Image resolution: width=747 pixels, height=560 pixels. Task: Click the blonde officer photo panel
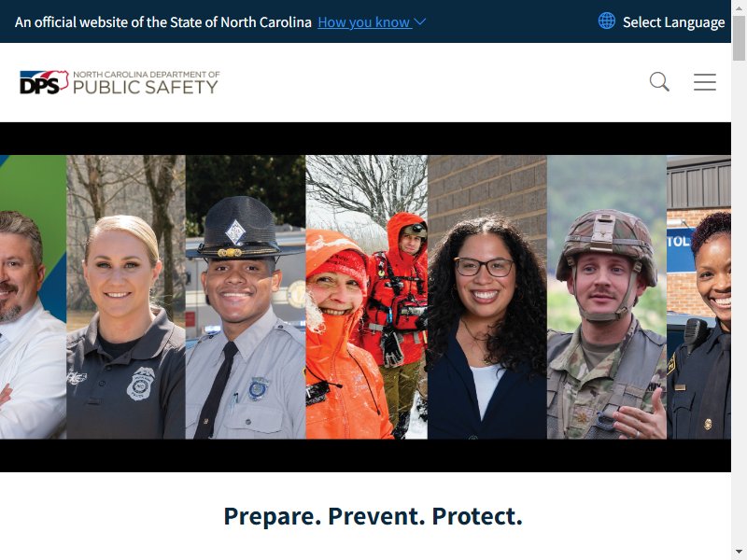126,297
